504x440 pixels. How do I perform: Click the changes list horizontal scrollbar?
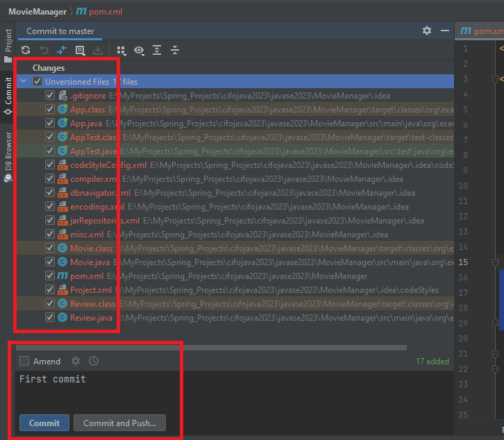click(211, 348)
